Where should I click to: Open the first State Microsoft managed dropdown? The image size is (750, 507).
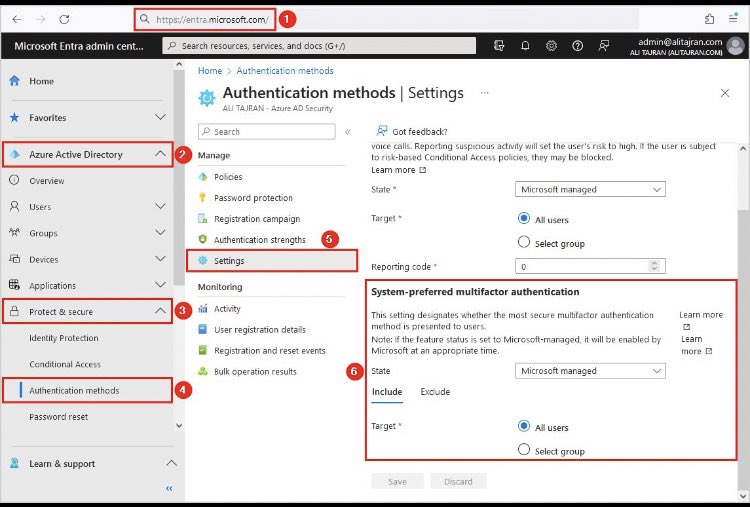590,189
